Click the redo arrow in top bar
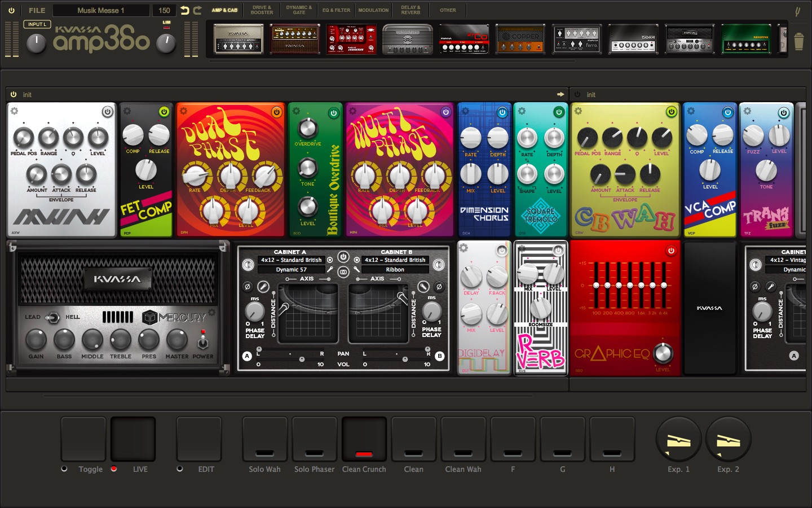 [197, 10]
